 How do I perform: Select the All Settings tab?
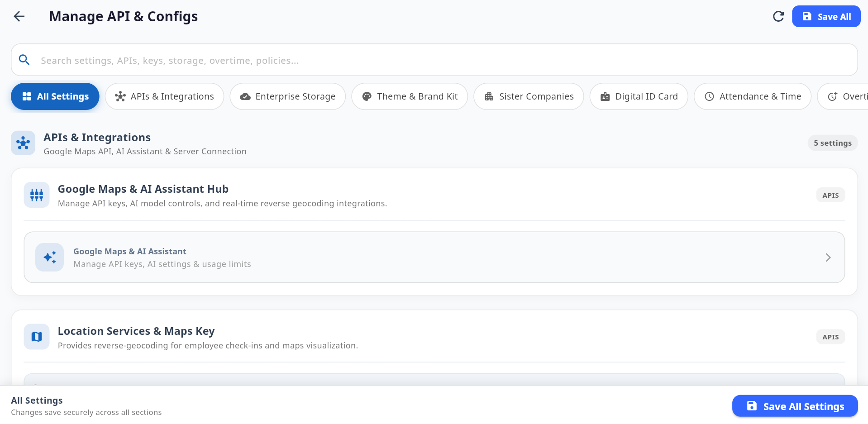click(x=55, y=96)
